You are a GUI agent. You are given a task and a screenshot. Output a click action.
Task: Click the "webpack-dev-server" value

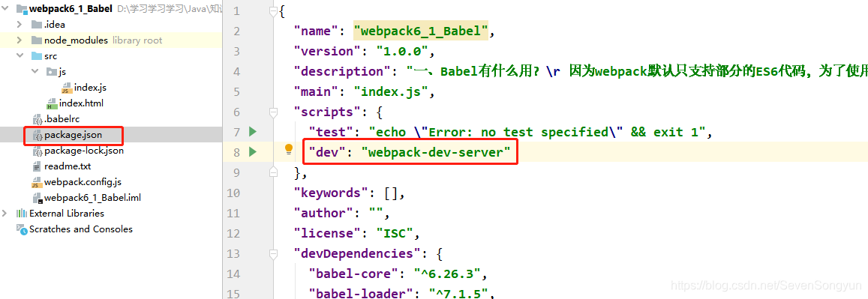[x=435, y=153]
